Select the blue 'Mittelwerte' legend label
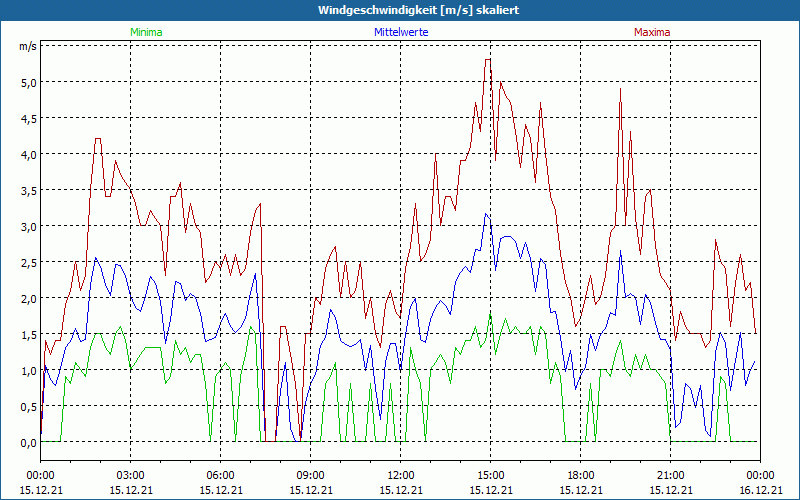The width and height of the screenshot is (800, 500). (x=401, y=32)
